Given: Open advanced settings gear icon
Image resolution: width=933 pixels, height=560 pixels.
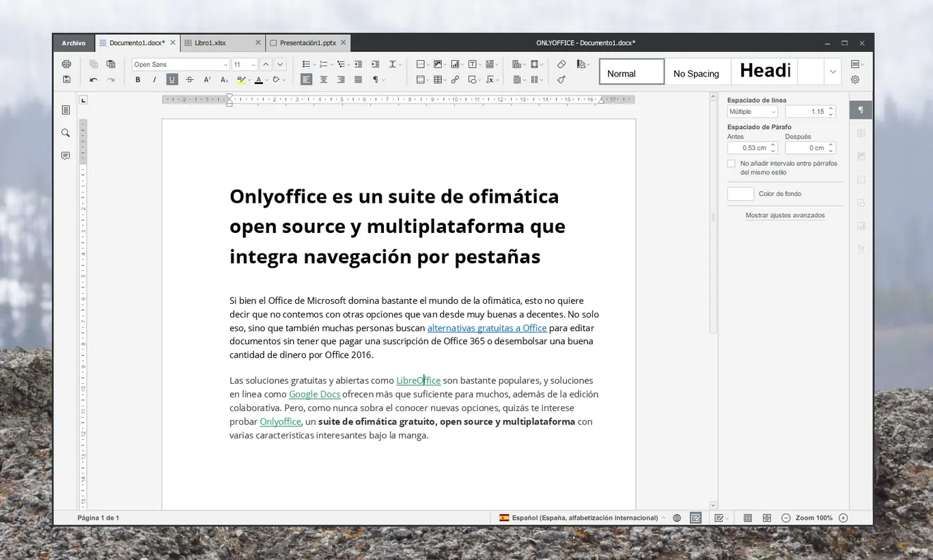Looking at the screenshot, I should click(855, 80).
